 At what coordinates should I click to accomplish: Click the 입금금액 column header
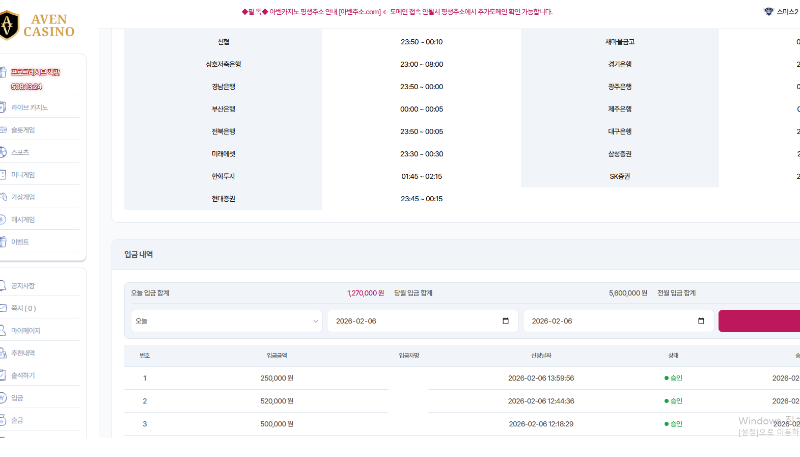[277, 355]
